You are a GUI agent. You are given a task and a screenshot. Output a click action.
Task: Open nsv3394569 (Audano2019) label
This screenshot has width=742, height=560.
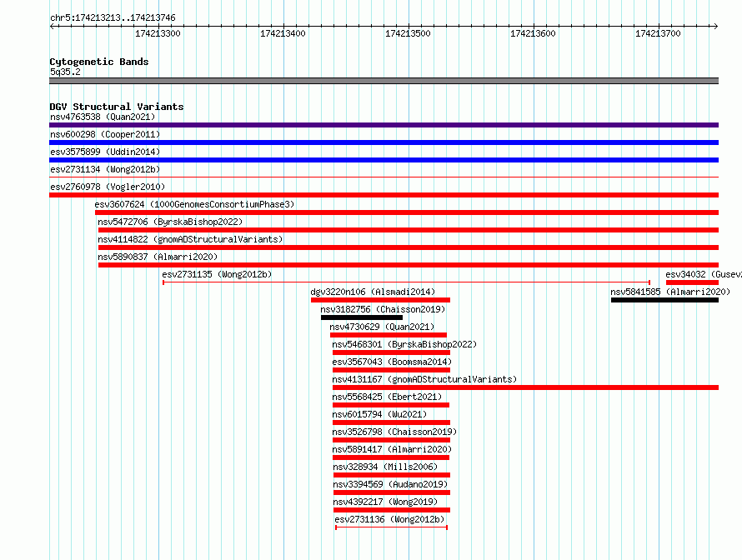tap(390, 484)
